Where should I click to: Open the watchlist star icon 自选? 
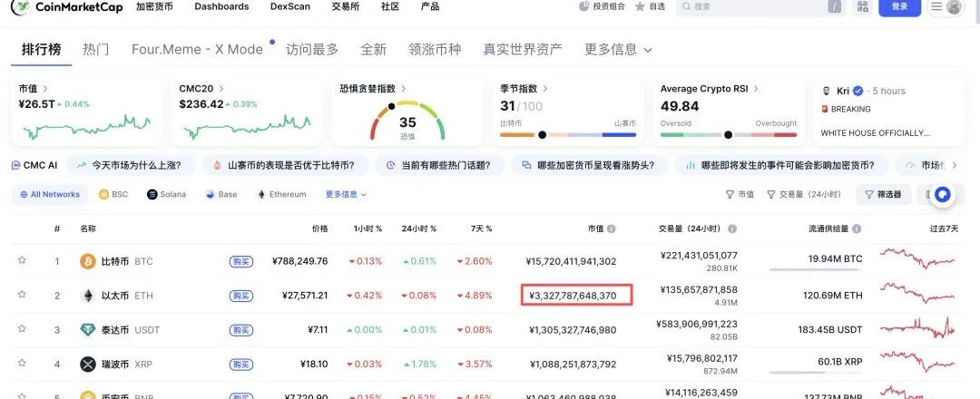pos(640,7)
